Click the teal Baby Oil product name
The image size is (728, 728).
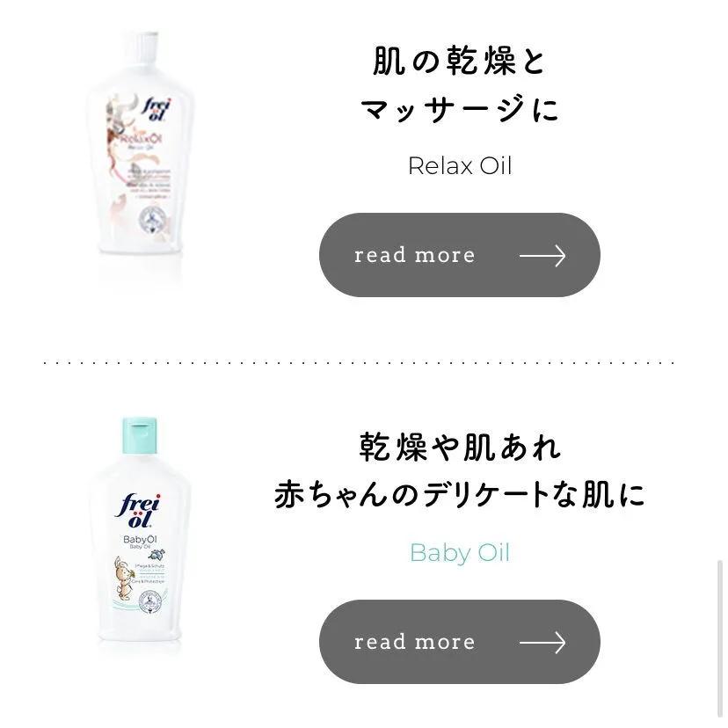tap(460, 553)
